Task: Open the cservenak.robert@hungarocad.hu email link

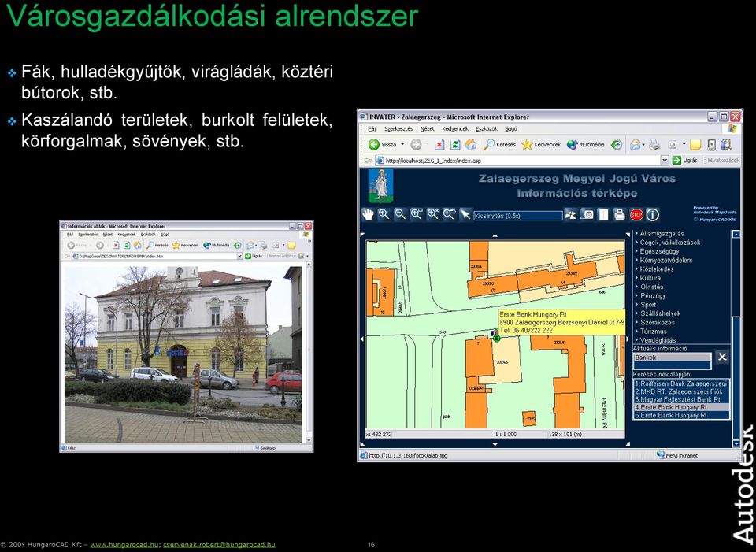Action: 219,545
